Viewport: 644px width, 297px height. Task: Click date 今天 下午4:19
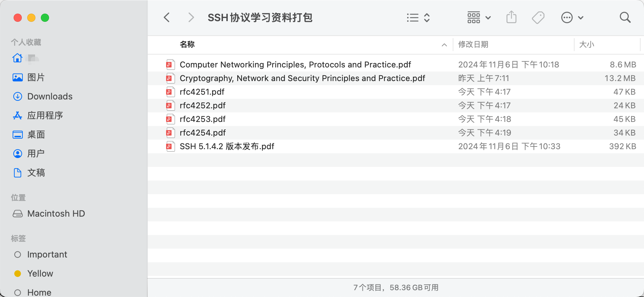click(x=485, y=133)
